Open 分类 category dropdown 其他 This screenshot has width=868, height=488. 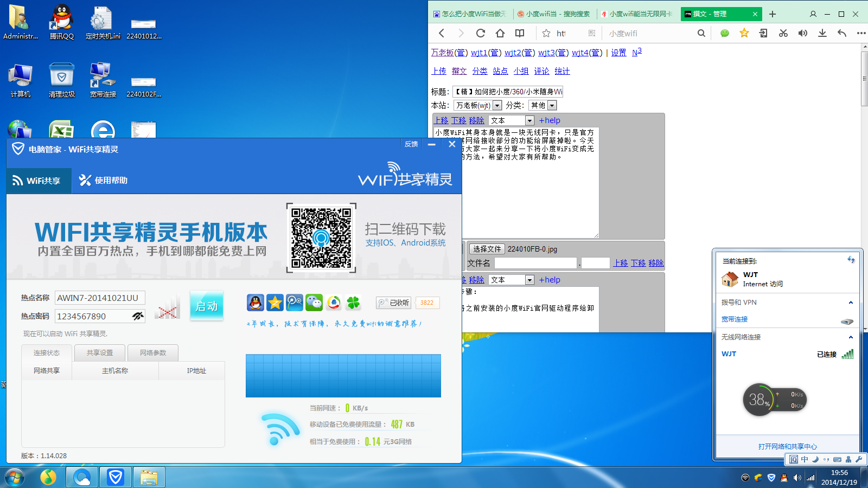click(x=543, y=105)
